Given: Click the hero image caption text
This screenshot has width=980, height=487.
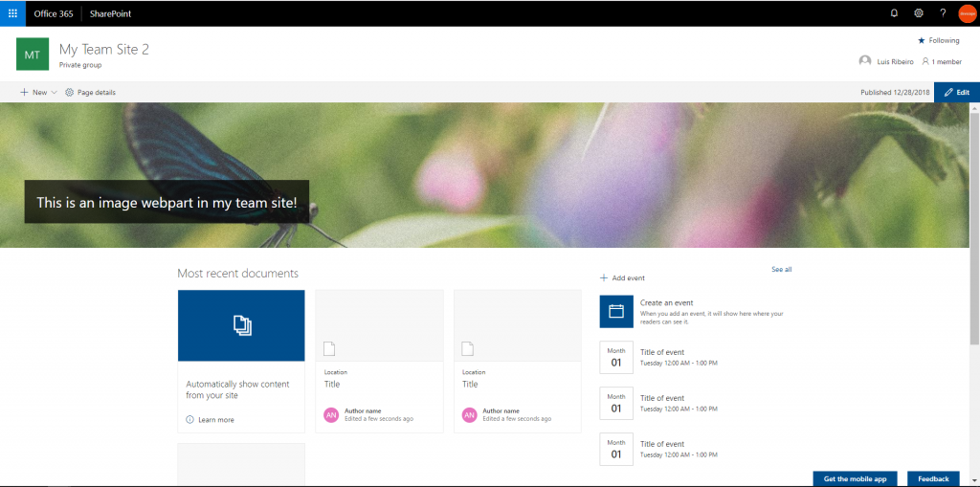Looking at the screenshot, I should (x=167, y=202).
